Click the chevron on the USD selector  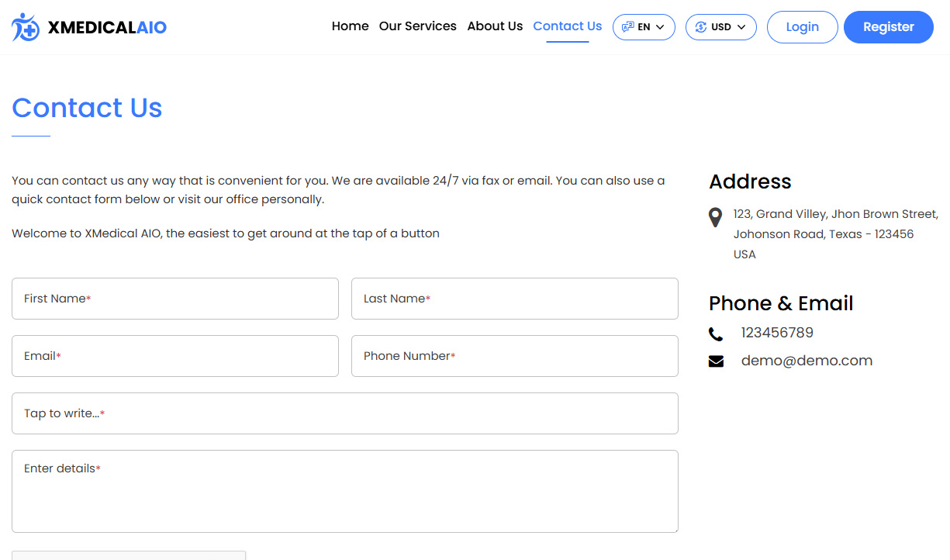(742, 26)
